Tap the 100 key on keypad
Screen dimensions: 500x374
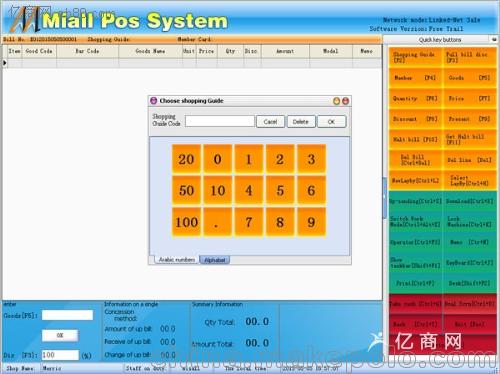pos(186,222)
